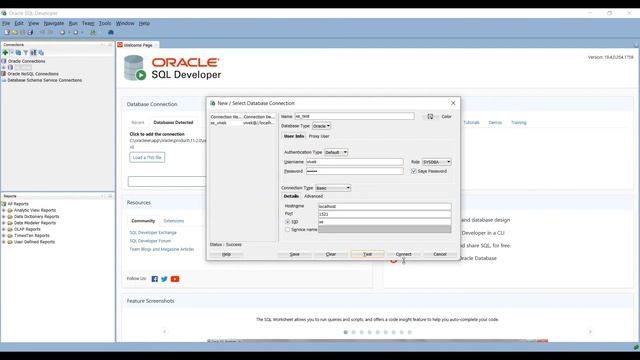The width and height of the screenshot is (640, 360).
Task: Expand Data Dictionary Reports folder
Action: point(4,217)
